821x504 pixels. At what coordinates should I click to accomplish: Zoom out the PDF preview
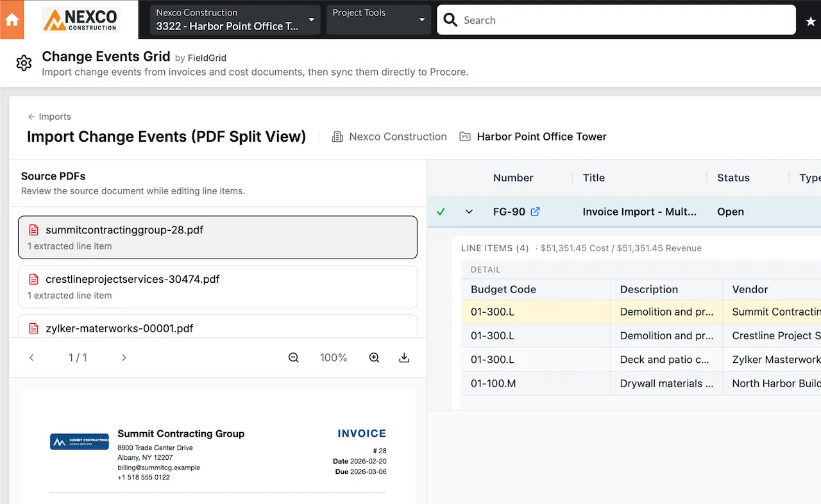294,358
